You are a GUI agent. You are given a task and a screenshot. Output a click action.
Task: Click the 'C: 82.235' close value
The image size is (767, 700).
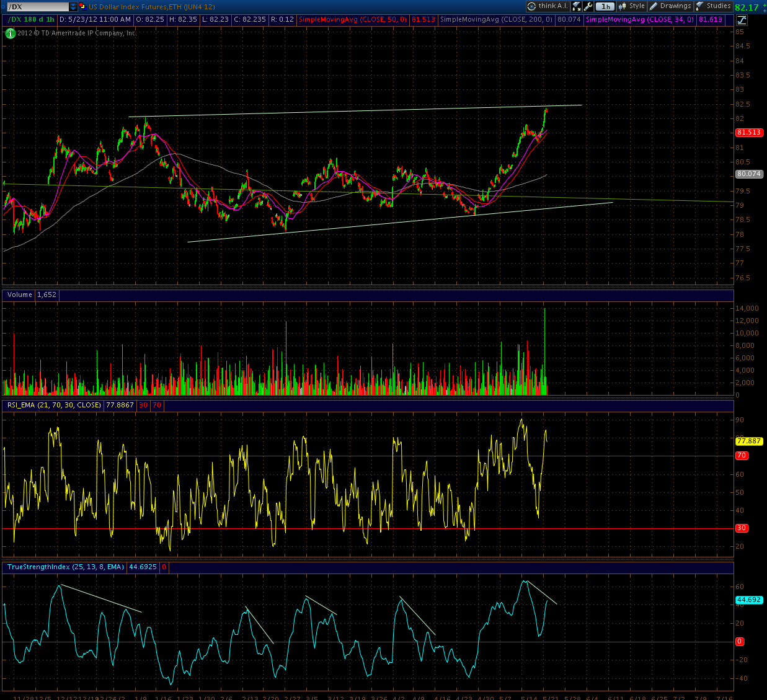pos(250,19)
